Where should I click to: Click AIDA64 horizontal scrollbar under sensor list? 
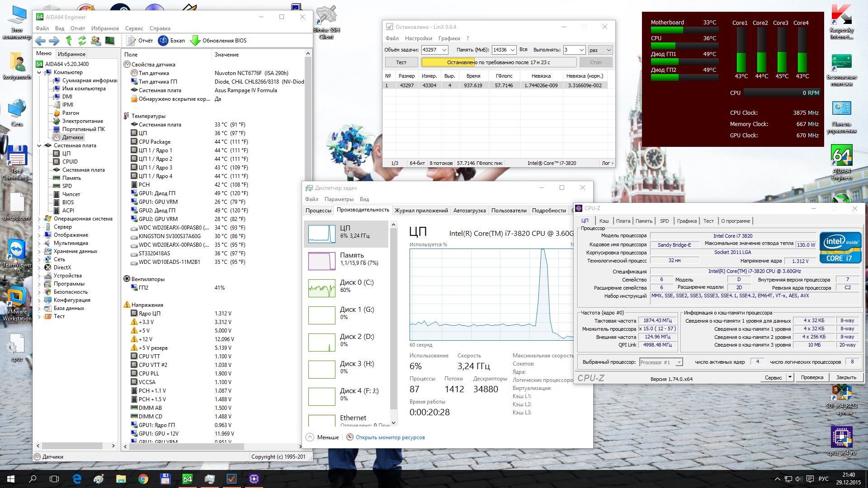(x=186, y=446)
